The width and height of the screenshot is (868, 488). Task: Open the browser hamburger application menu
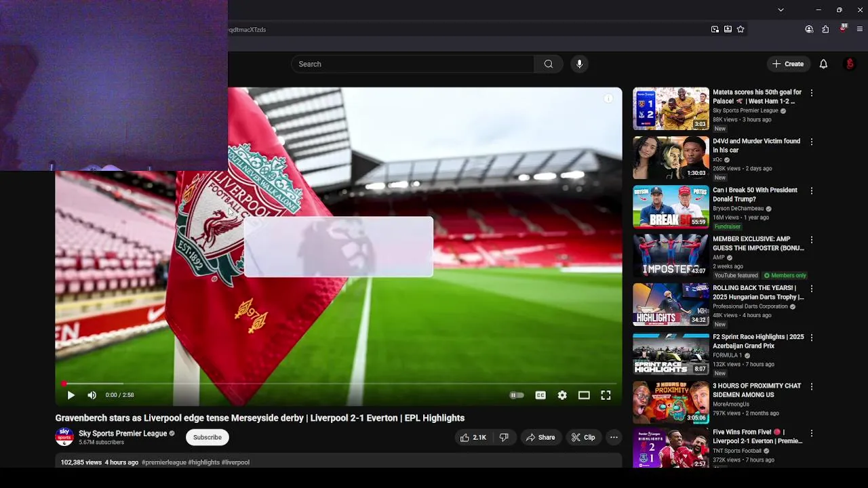pyautogui.click(x=860, y=29)
